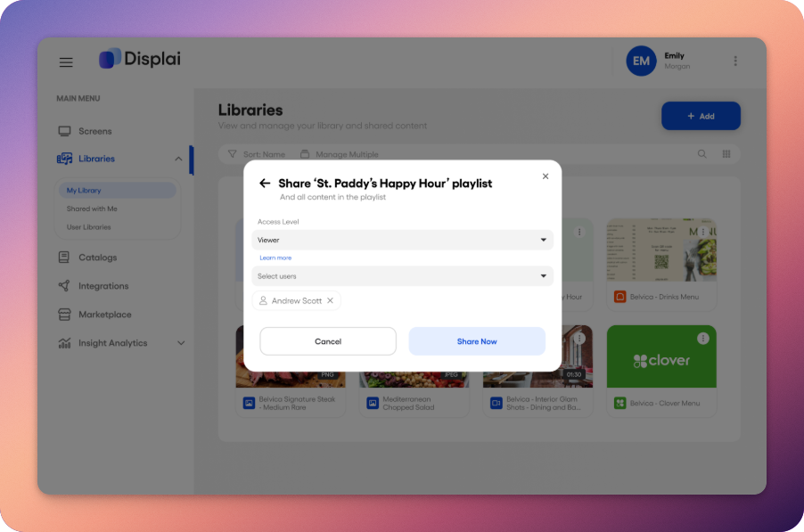Click the Cancel button
The width and height of the screenshot is (804, 532).
pyautogui.click(x=328, y=341)
